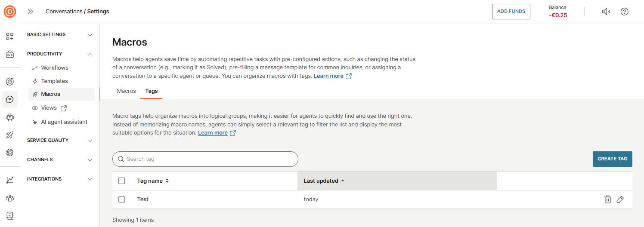The width and height of the screenshot is (644, 227).
Task: Open the help question mark icon
Action: 624,12
